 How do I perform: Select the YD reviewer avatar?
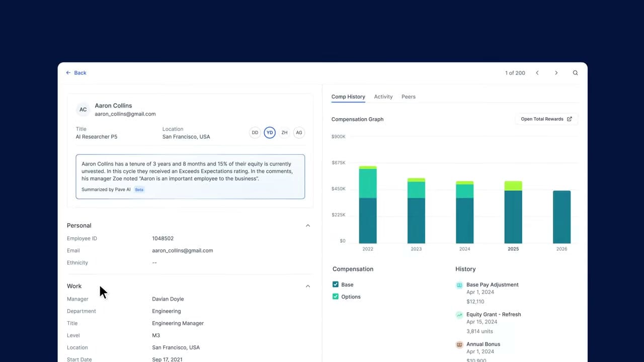[x=270, y=133]
